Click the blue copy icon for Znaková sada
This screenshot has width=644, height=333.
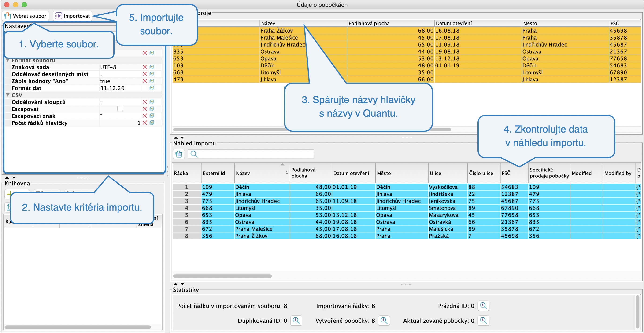[152, 67]
